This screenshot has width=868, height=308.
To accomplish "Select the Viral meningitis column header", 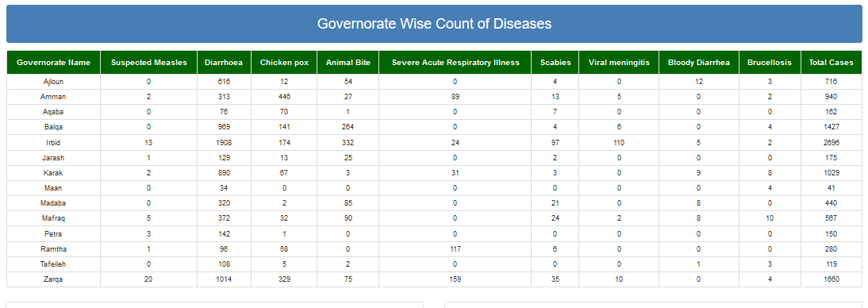I will click(x=619, y=63).
